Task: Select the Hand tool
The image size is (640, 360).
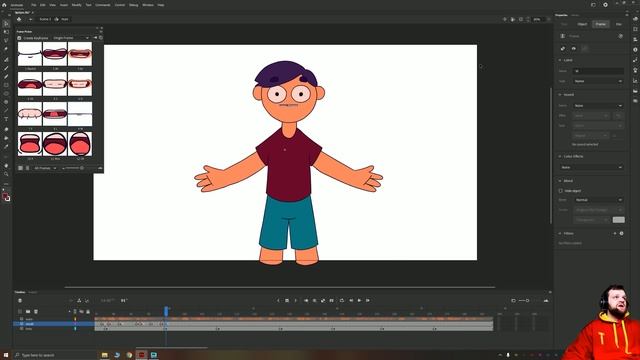Action: pos(6,166)
